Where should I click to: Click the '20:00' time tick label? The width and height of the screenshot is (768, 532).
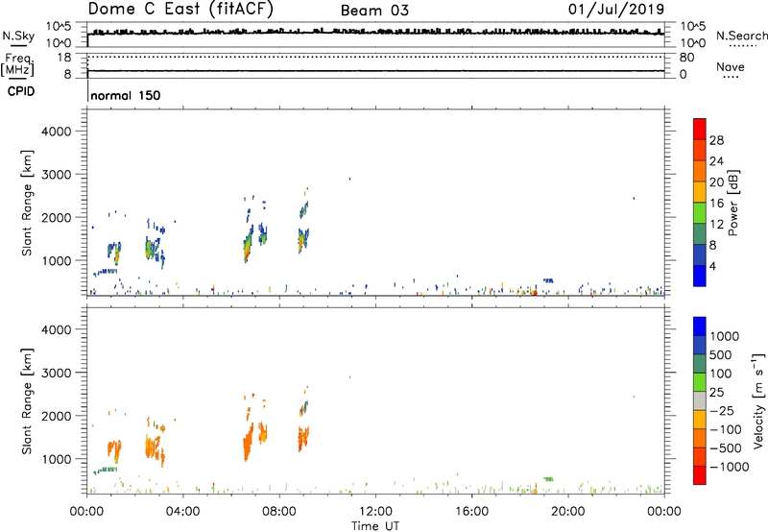click(x=567, y=512)
